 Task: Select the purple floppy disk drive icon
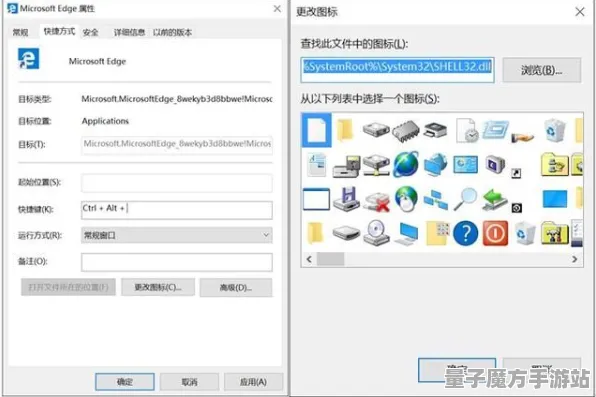(x=346, y=198)
